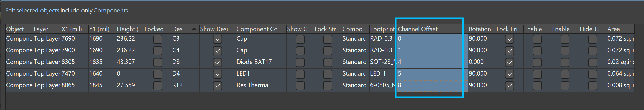The width and height of the screenshot is (644, 110).
Task: Click the Layer column header
Action: (47, 29)
